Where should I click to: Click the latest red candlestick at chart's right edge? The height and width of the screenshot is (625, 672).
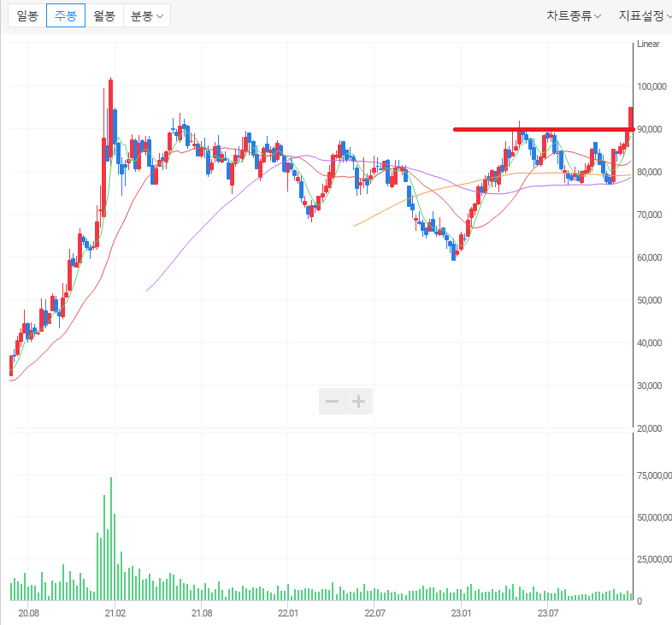630,119
